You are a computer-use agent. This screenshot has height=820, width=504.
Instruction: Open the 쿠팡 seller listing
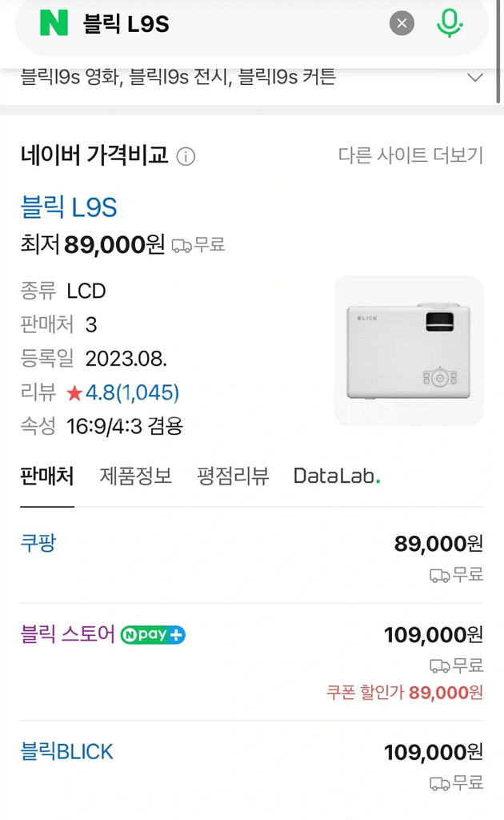[x=37, y=543]
